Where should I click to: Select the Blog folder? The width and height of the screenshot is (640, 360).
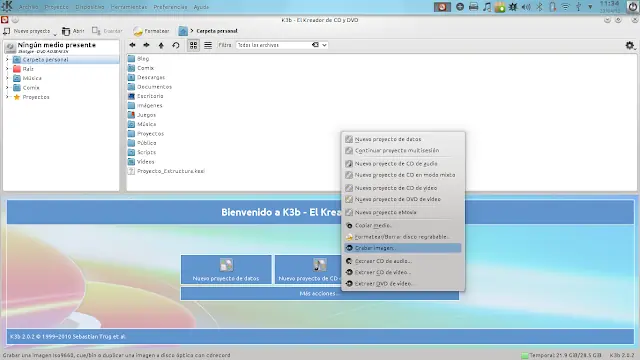pos(138,59)
